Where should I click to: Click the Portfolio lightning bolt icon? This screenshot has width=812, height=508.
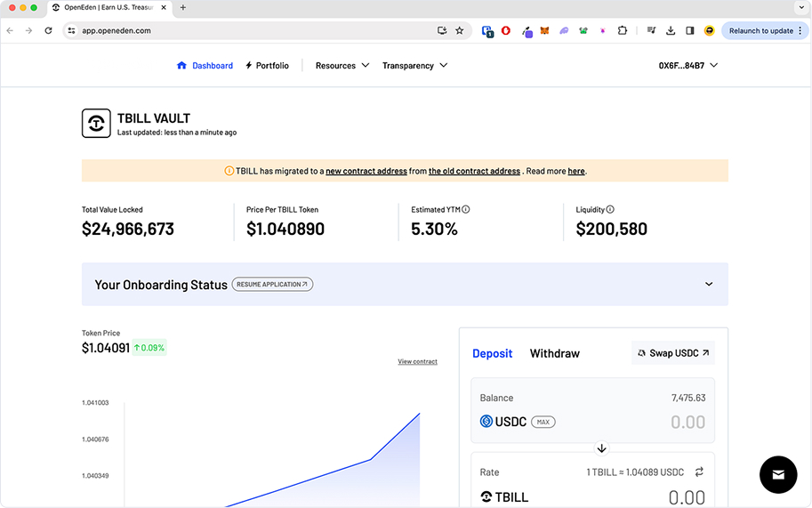tap(248, 65)
